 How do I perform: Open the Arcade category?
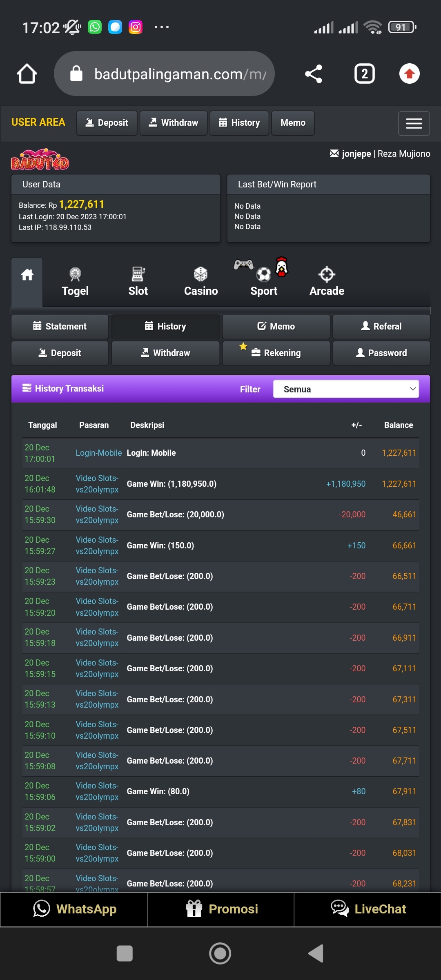(x=327, y=282)
